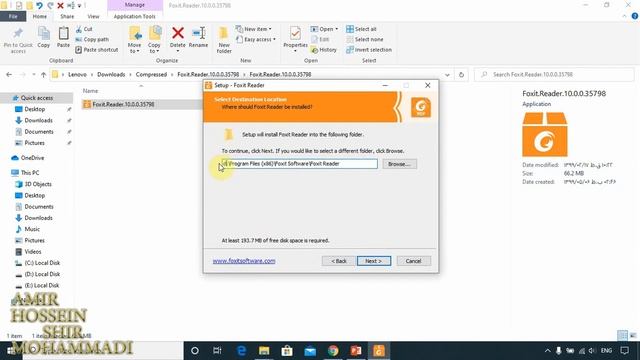This screenshot has width=640, height=360.
Task: Switch to the View ribbon tab
Action: coord(93,16)
